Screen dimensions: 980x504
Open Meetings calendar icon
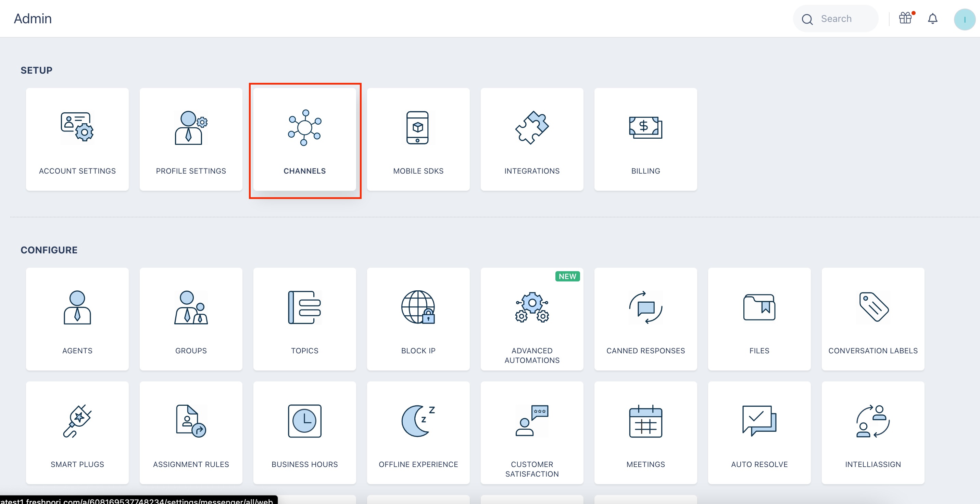point(645,421)
